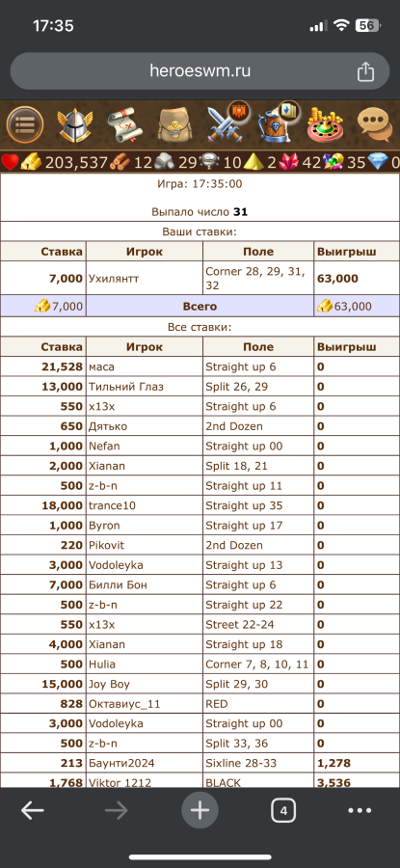
Task: Open the browser three-dot more menu
Action: point(360,811)
